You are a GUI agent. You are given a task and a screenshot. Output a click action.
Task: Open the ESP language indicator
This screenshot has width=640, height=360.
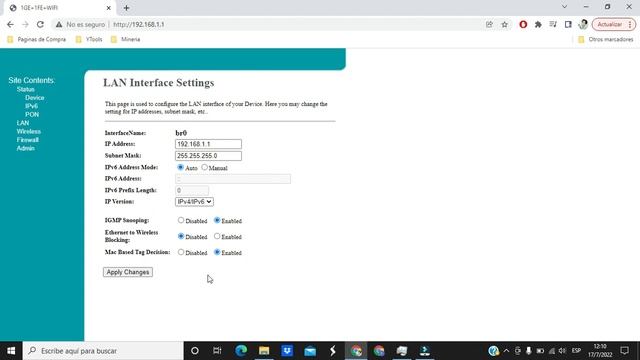576,351
